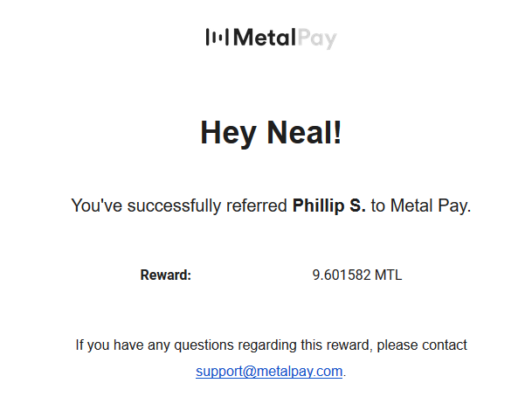Click the phrase to Metal Pay.

(x=421, y=206)
